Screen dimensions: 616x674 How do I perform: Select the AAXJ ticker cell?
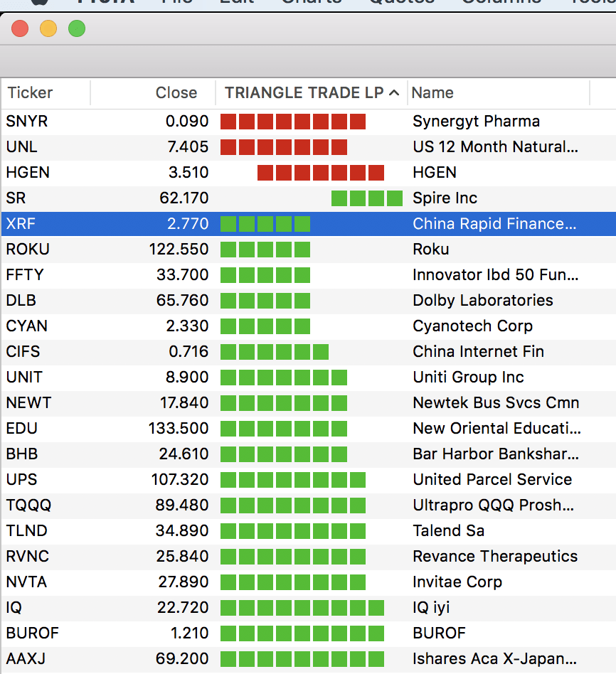coord(26,658)
